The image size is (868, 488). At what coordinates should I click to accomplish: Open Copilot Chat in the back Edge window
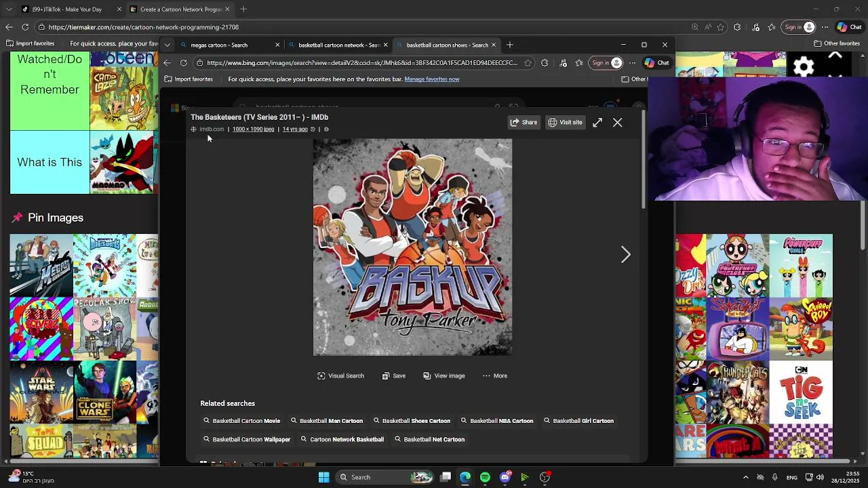pyautogui.click(x=849, y=27)
